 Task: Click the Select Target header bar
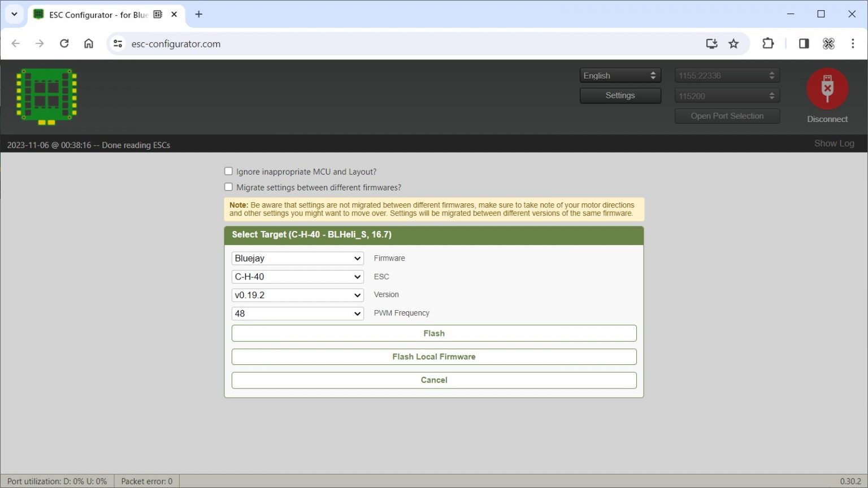[434, 236]
